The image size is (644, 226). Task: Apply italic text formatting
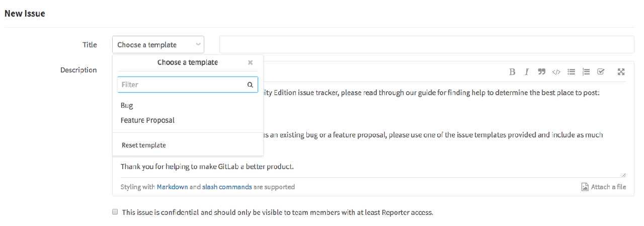click(x=527, y=71)
